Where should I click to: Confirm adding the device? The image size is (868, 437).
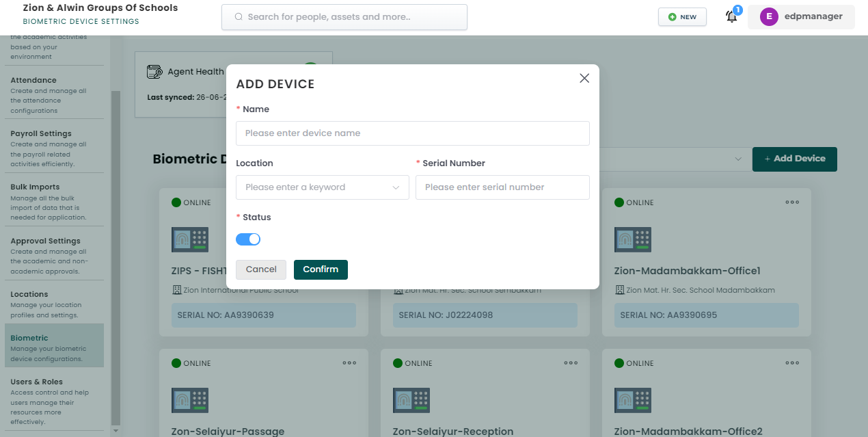(x=321, y=269)
